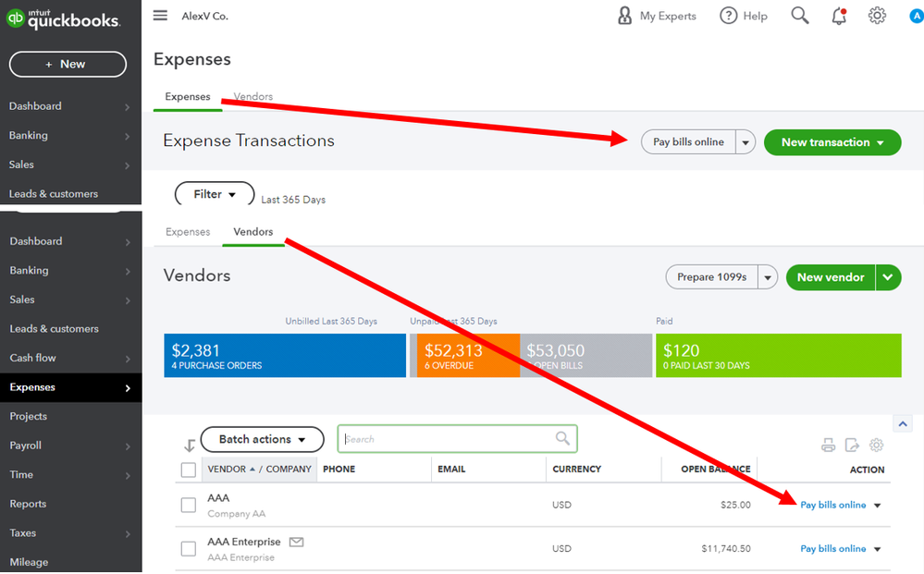This screenshot has height=574, width=924.
Task: Expand the chevron beside Taxes
Action: coord(128,534)
